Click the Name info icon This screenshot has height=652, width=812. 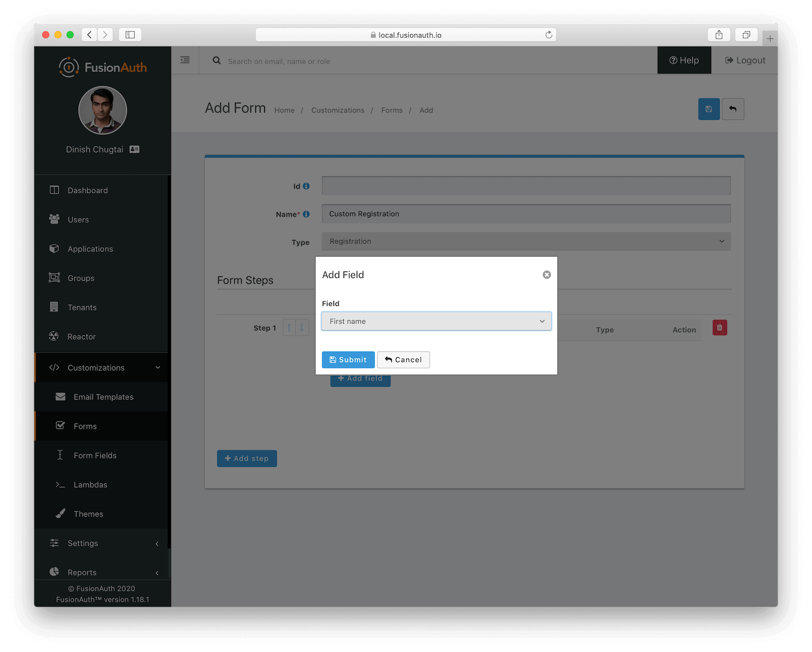[x=306, y=214]
